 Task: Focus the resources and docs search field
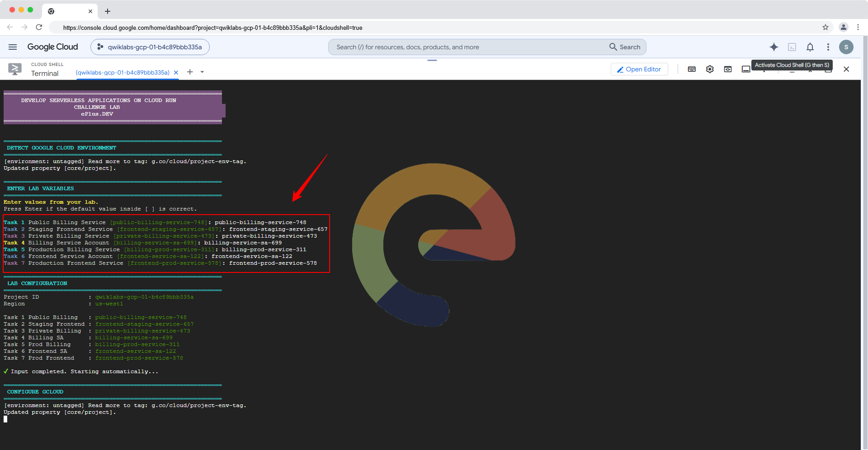(470, 47)
